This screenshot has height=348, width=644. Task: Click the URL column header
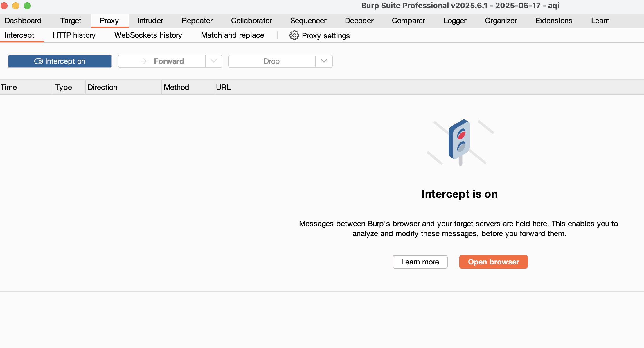tap(223, 87)
